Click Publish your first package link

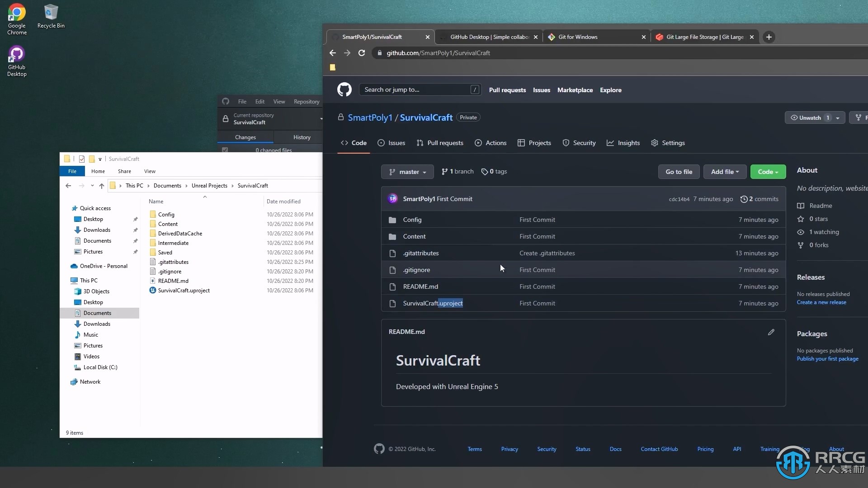(x=827, y=359)
